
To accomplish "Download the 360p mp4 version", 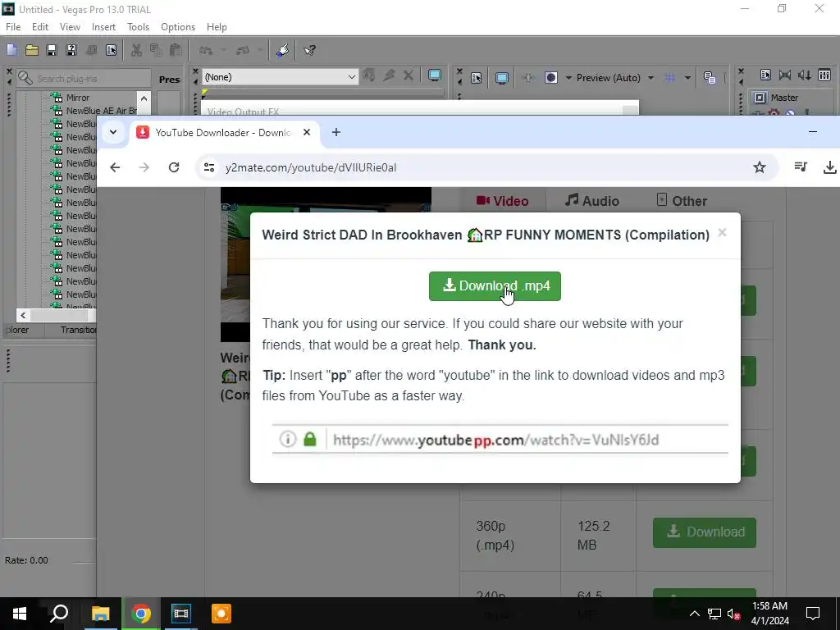I will 705,532.
